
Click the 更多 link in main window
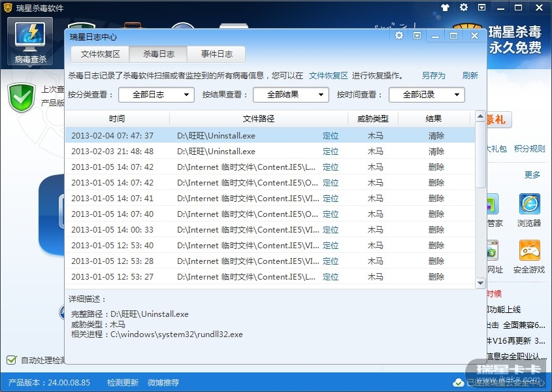(x=532, y=174)
